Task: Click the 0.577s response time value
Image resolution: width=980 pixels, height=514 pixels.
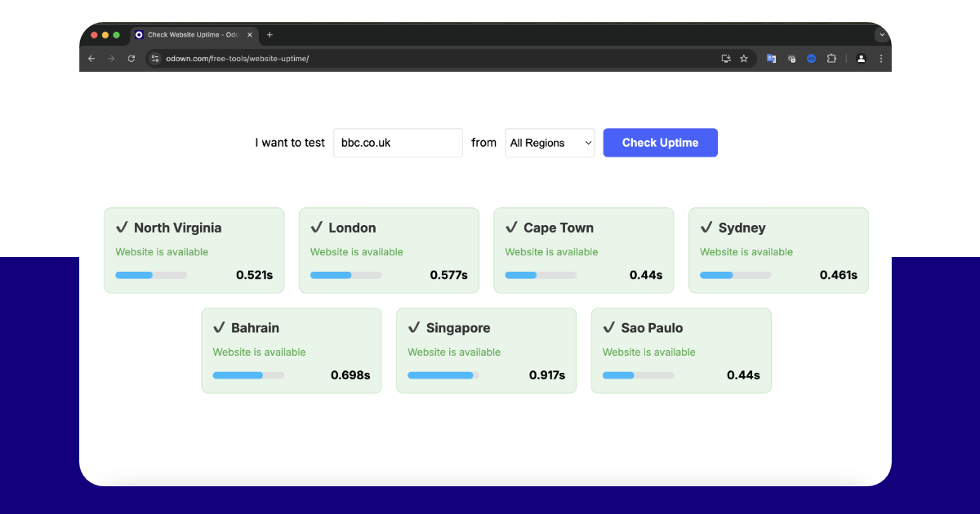Action: 449,275
